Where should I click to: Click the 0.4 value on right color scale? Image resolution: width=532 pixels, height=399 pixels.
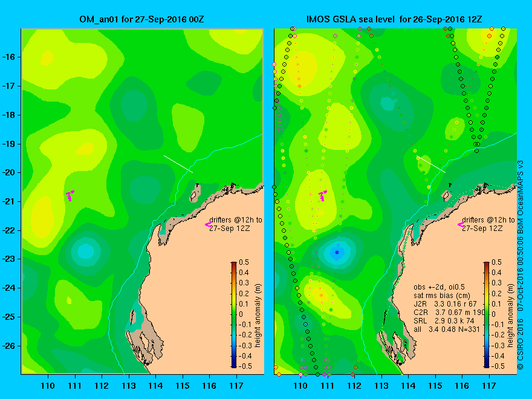[496, 273]
